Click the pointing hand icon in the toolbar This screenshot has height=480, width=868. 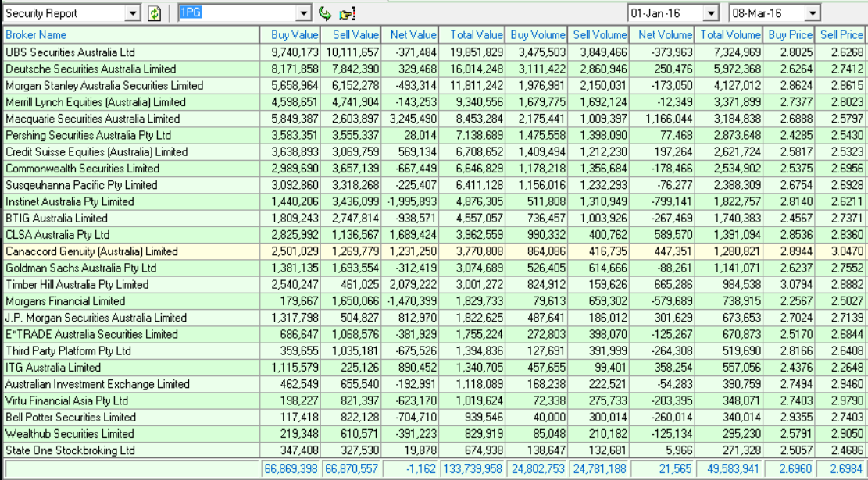tap(347, 14)
